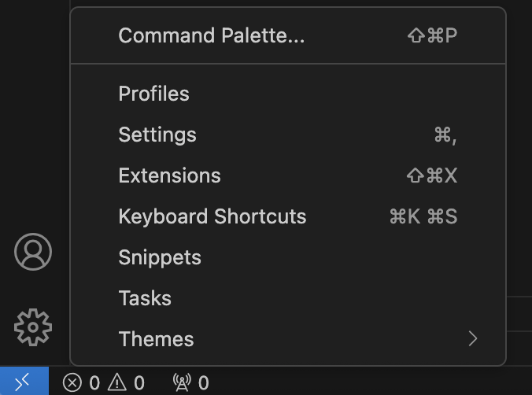The height and width of the screenshot is (395, 532).
Task: Click the warnings triangle icon in status bar
Action: (x=117, y=383)
